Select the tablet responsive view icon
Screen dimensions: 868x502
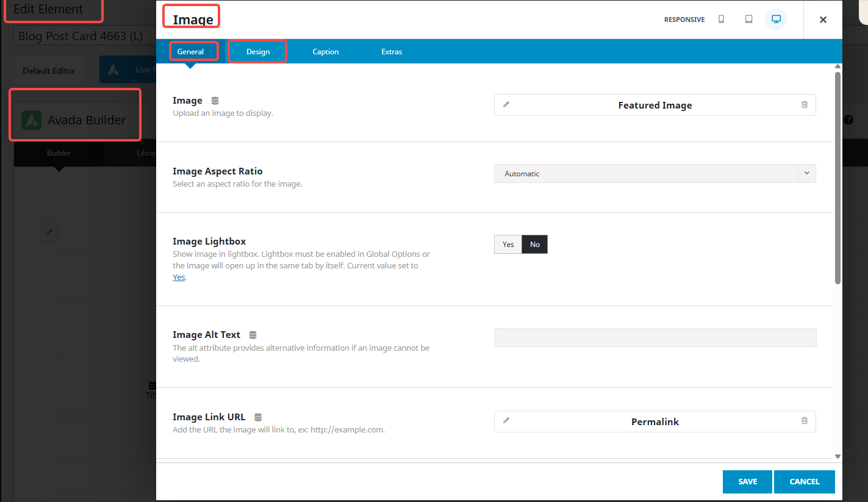point(748,20)
